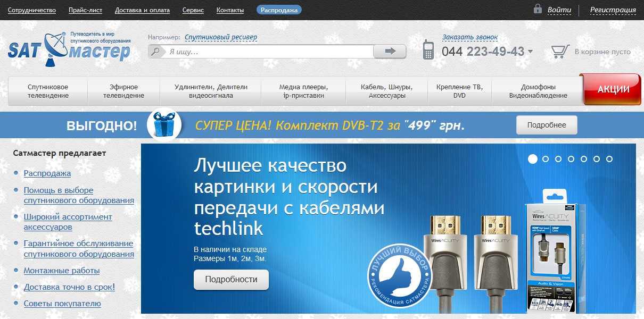Open Кабель, Шнуры, Аксессуары category
The height and width of the screenshot is (319, 644).
(387, 91)
